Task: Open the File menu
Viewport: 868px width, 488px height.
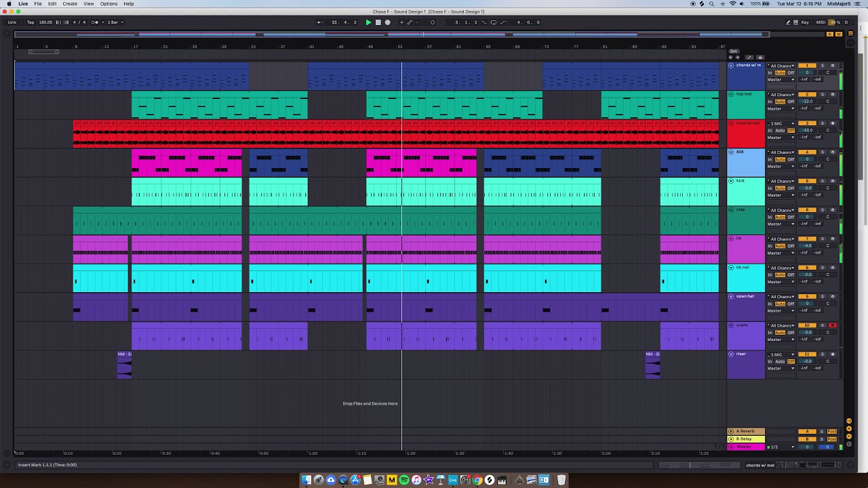Action: coord(38,3)
